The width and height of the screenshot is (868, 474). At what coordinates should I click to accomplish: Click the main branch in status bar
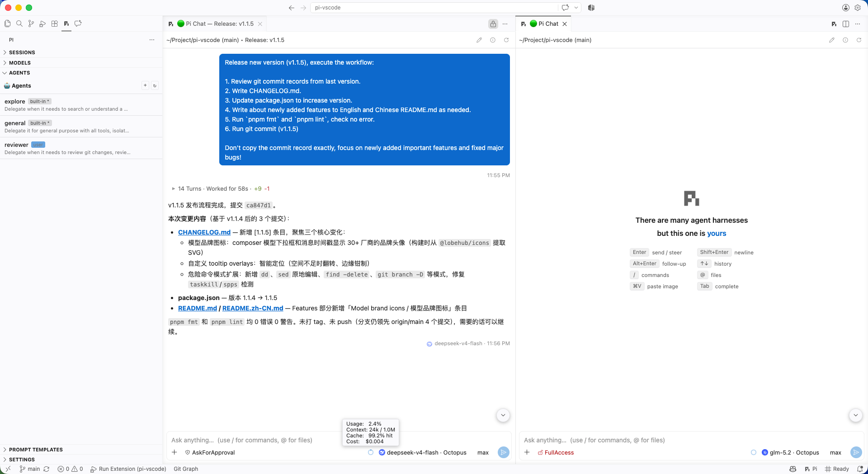click(x=30, y=469)
